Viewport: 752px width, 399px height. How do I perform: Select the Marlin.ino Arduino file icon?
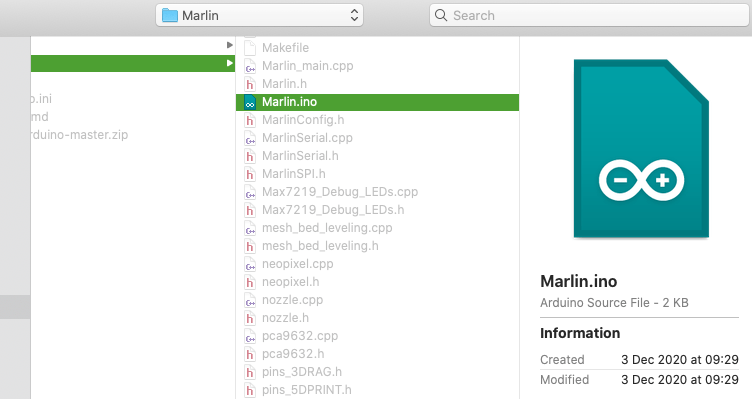[250, 102]
